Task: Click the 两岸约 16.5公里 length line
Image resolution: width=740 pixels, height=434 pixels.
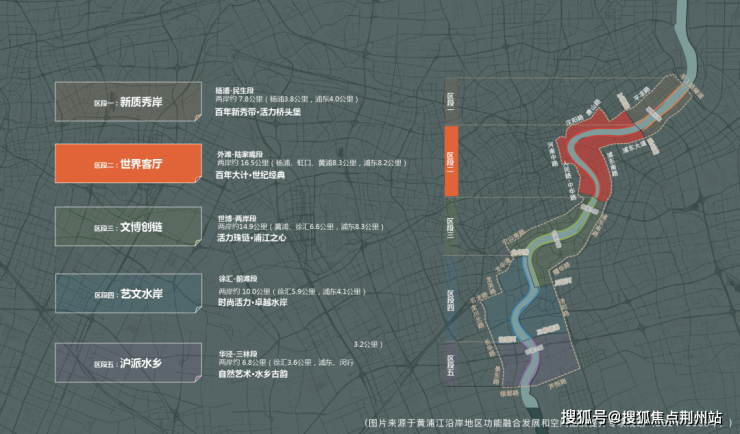Action: (311, 163)
